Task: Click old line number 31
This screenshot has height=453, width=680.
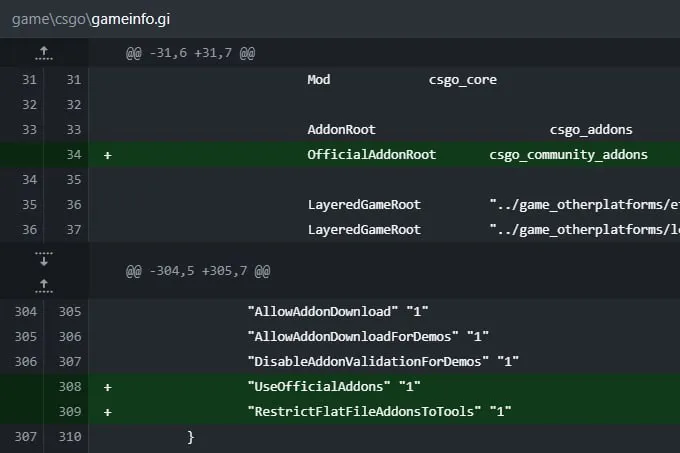Action: pyautogui.click(x=29, y=80)
